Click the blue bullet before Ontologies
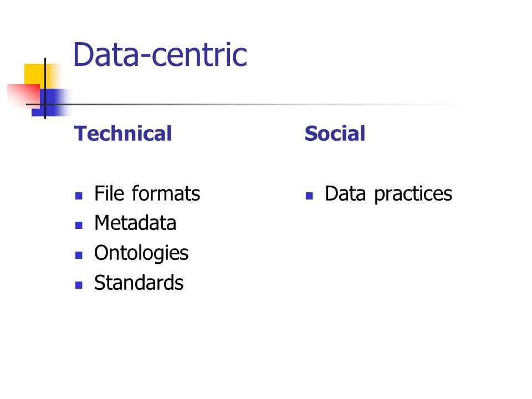 (x=79, y=255)
